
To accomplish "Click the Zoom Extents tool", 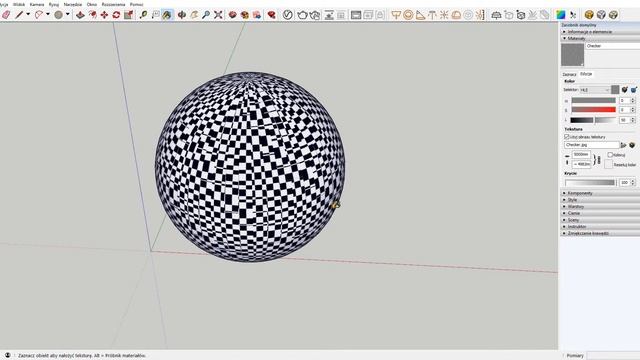I will [218, 15].
